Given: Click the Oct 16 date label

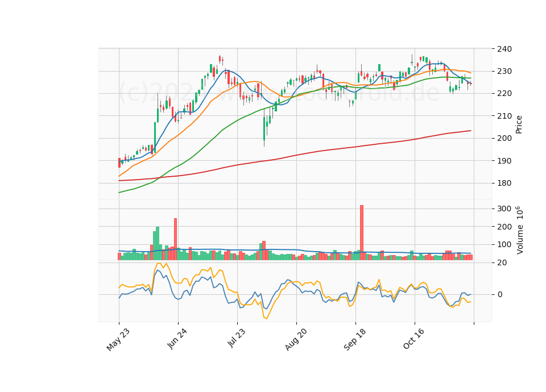Looking at the screenshot, I should pyautogui.click(x=414, y=339).
